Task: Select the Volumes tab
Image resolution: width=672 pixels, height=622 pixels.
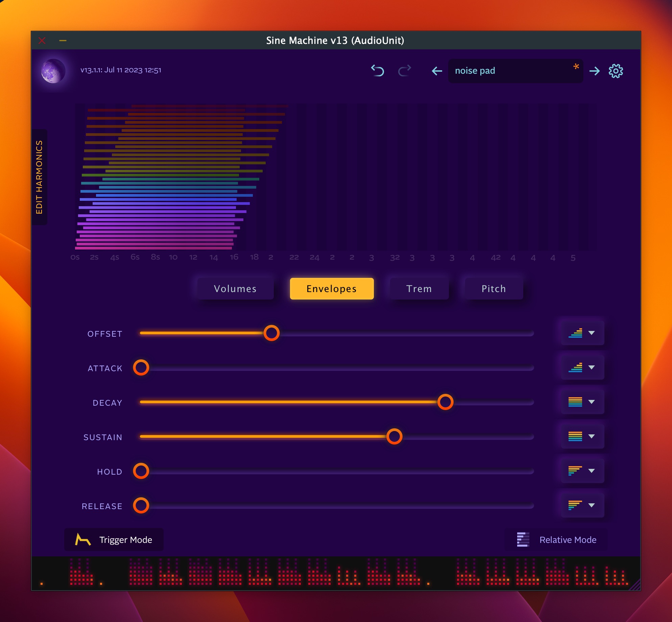Action: point(235,288)
